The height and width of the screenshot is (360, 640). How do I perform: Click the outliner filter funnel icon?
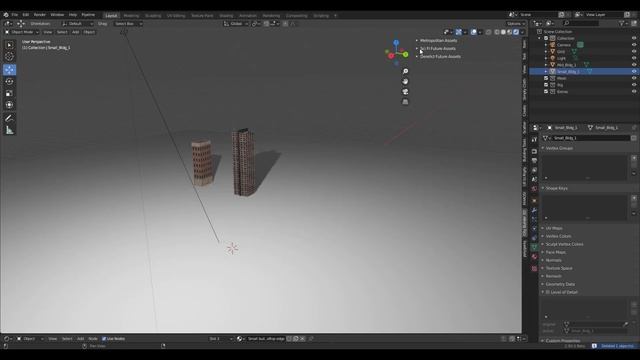click(622, 23)
